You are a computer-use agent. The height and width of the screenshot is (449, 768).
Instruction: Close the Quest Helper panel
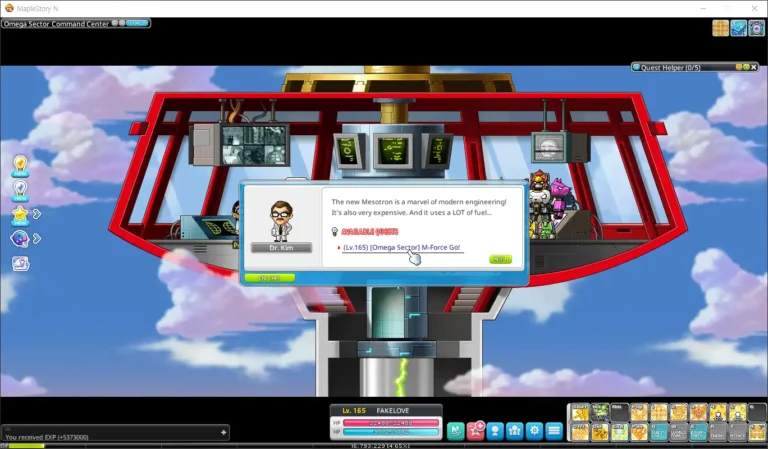pyautogui.click(x=754, y=67)
